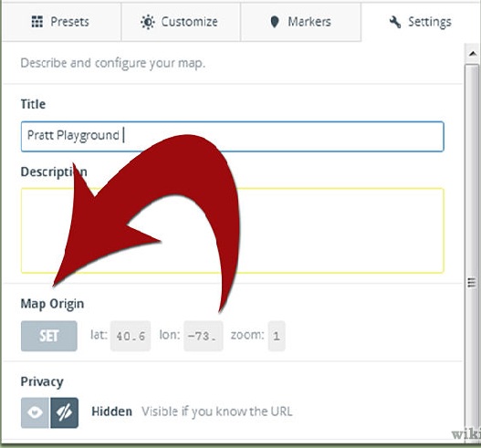Click the zoom level field

pos(277,336)
